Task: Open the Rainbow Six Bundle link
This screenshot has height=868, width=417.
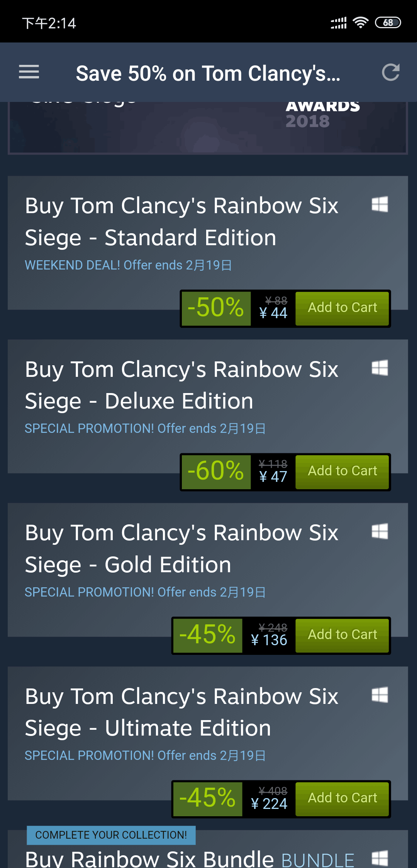Action: coord(150,860)
